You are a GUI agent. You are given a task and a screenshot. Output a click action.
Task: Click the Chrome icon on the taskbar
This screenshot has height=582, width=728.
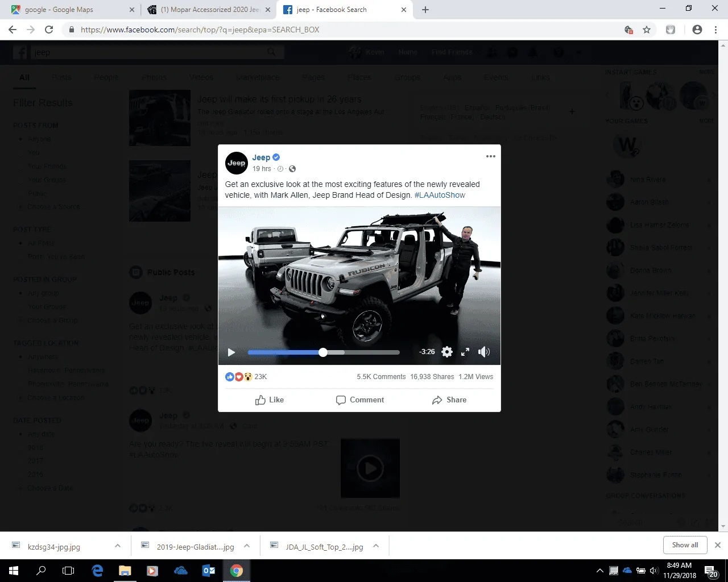click(237, 571)
